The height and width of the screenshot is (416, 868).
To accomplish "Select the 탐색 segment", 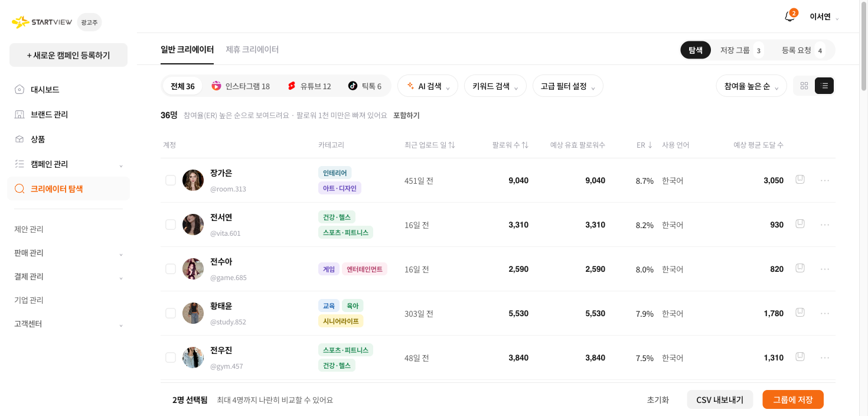I will (x=696, y=50).
